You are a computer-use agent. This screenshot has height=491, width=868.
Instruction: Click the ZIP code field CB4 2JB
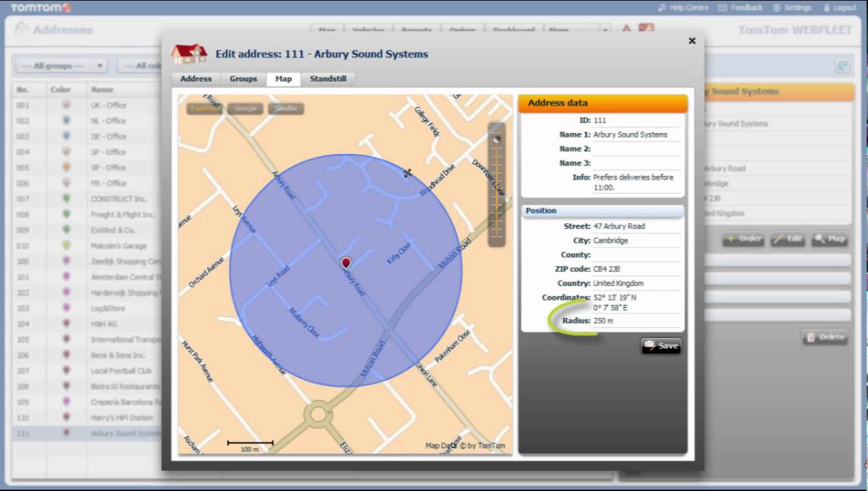pos(637,269)
